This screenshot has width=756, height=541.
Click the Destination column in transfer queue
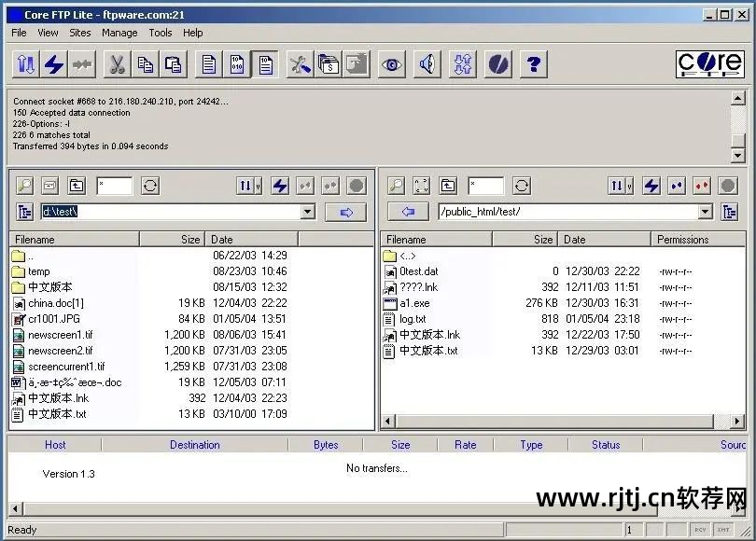(195, 445)
